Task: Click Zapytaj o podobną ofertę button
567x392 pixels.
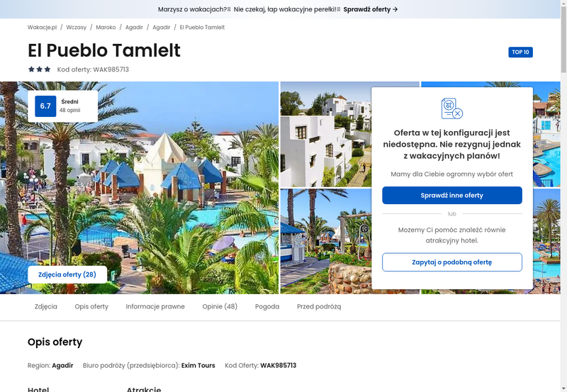Action: pos(452,262)
